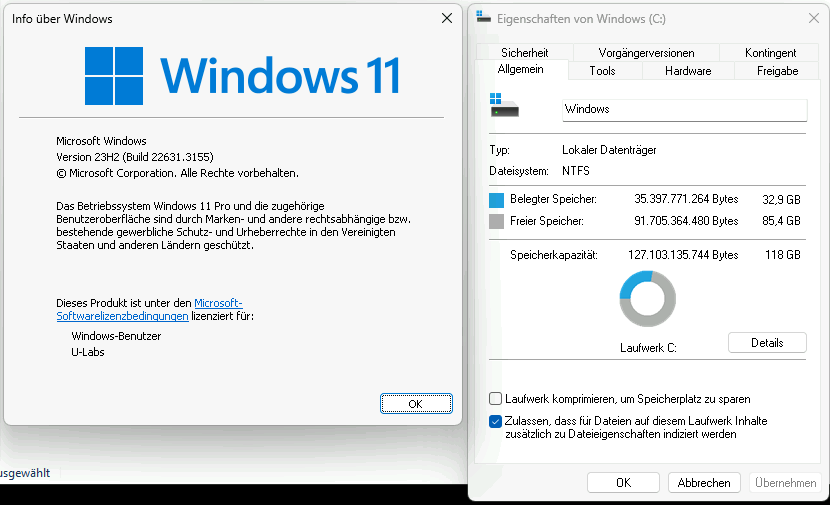Click the drive icon in the Eigenschaften title bar

(484, 18)
